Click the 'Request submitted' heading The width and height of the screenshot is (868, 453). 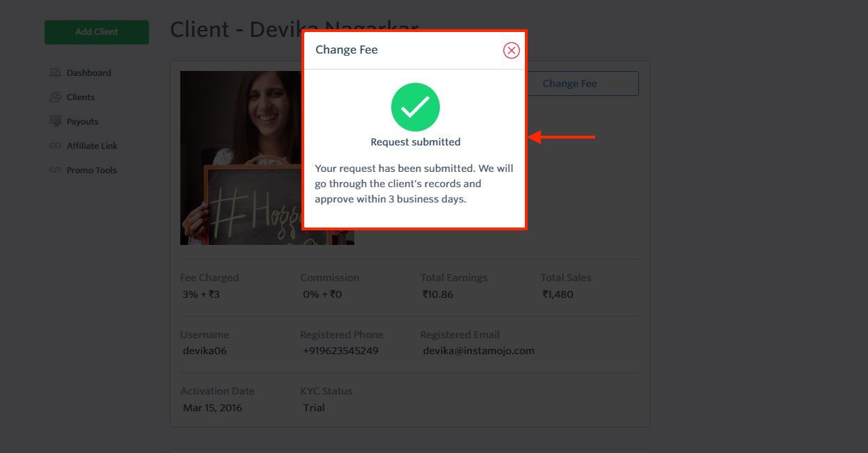pyautogui.click(x=416, y=142)
